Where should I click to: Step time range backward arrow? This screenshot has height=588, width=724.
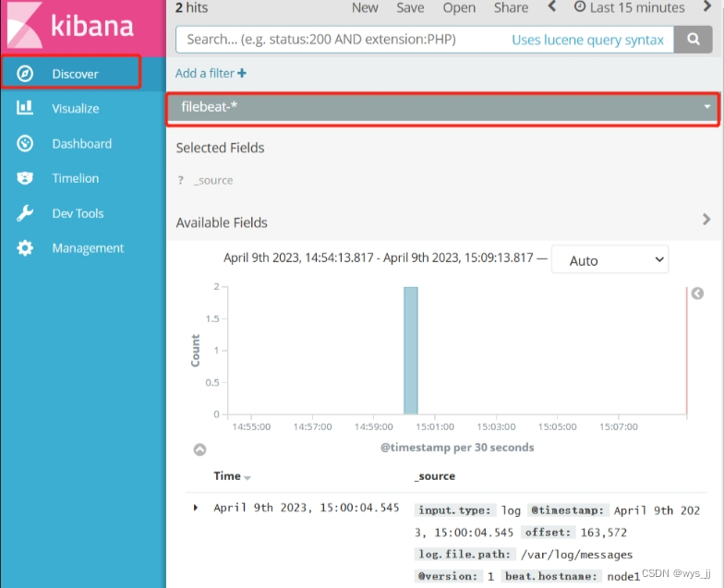552,6
